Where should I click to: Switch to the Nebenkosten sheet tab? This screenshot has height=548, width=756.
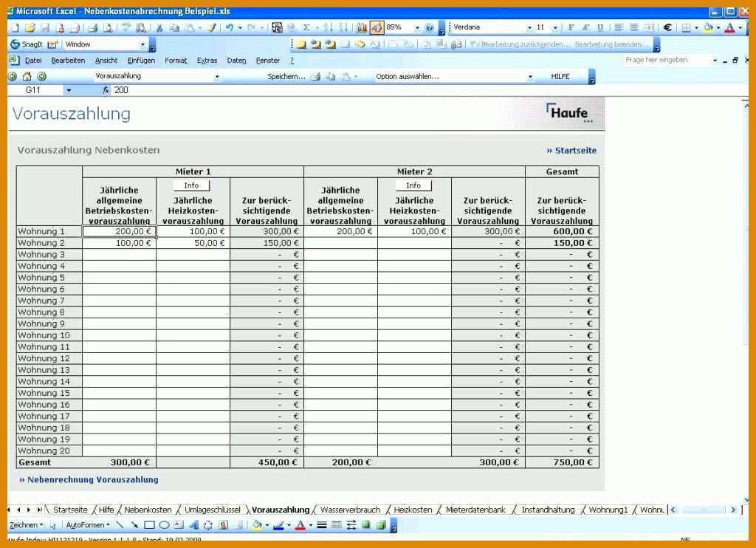tap(148, 510)
